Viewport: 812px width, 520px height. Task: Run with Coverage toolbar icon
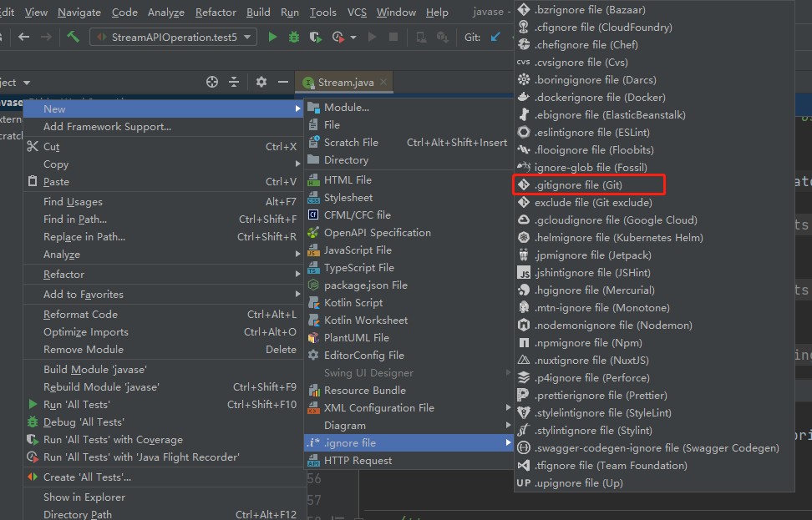(316, 37)
